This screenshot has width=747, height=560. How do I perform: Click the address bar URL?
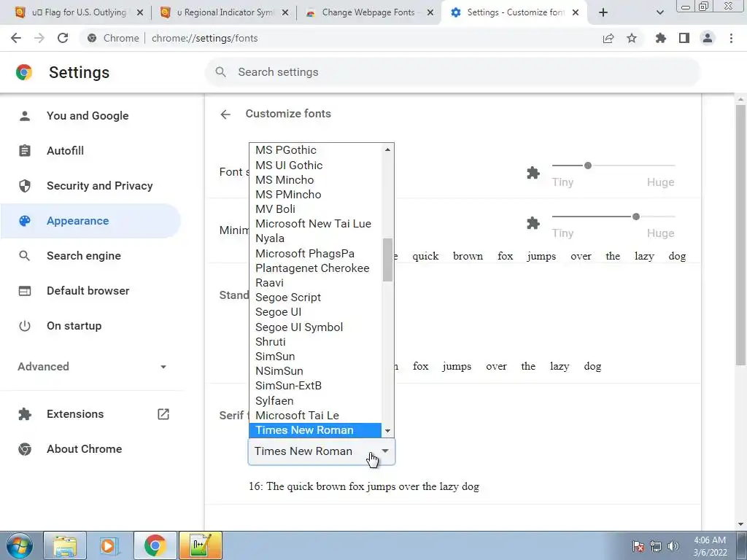[205, 38]
